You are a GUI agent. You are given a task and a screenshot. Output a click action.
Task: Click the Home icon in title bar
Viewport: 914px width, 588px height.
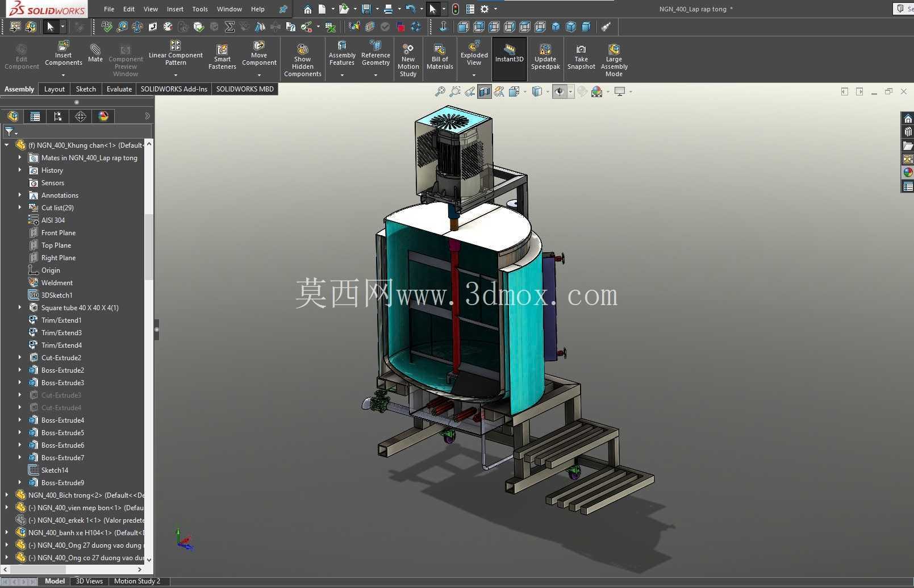tap(307, 9)
